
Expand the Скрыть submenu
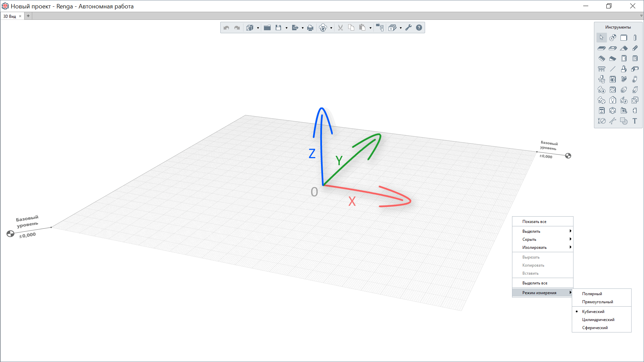pyautogui.click(x=543, y=239)
